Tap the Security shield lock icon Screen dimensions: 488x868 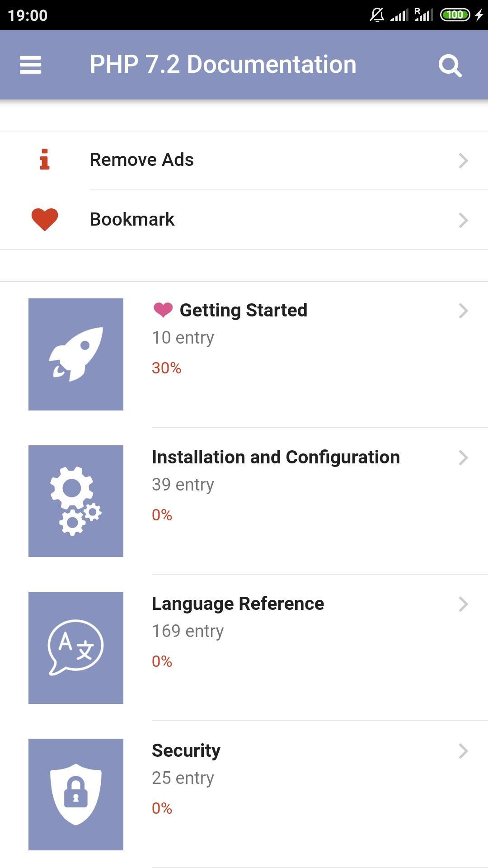(76, 794)
